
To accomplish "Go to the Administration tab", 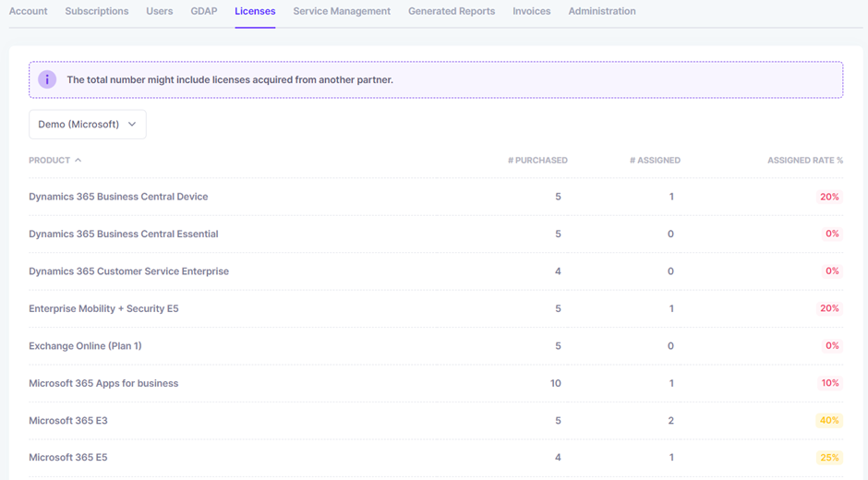I will [x=602, y=11].
